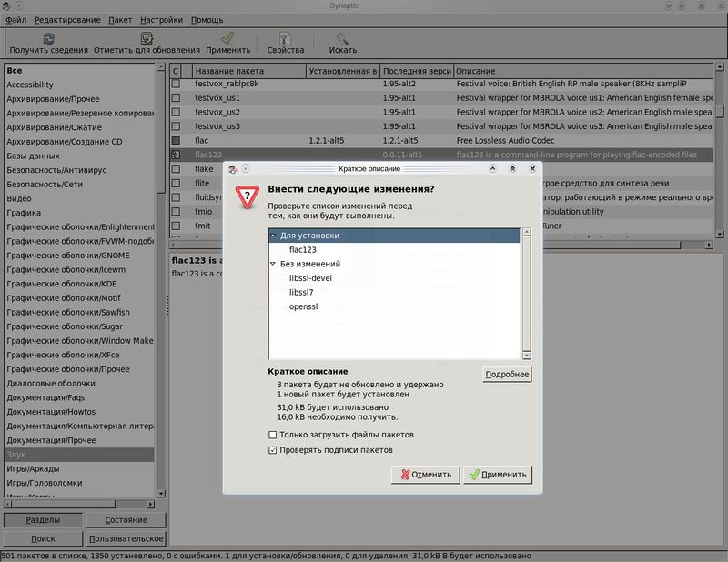Viewport: 728px width, 562px height.
Task: Collapse the Без изменений tree group
Action: [x=273, y=264]
